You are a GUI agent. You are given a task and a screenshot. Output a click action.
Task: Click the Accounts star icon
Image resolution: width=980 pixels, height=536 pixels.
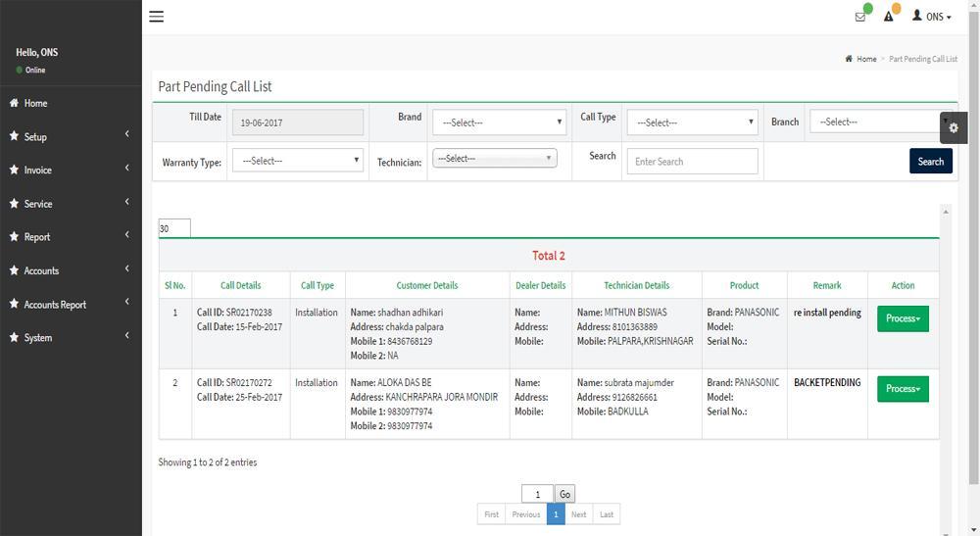click(x=14, y=270)
